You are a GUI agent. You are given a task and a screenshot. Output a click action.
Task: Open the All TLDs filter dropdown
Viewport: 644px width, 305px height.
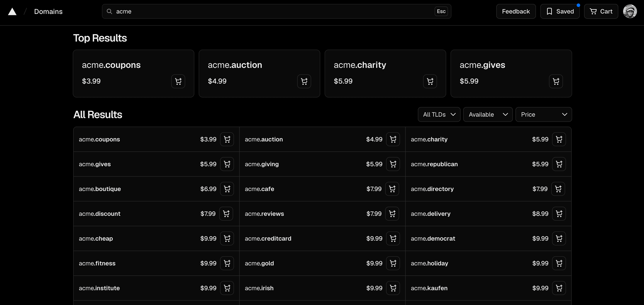click(x=439, y=115)
